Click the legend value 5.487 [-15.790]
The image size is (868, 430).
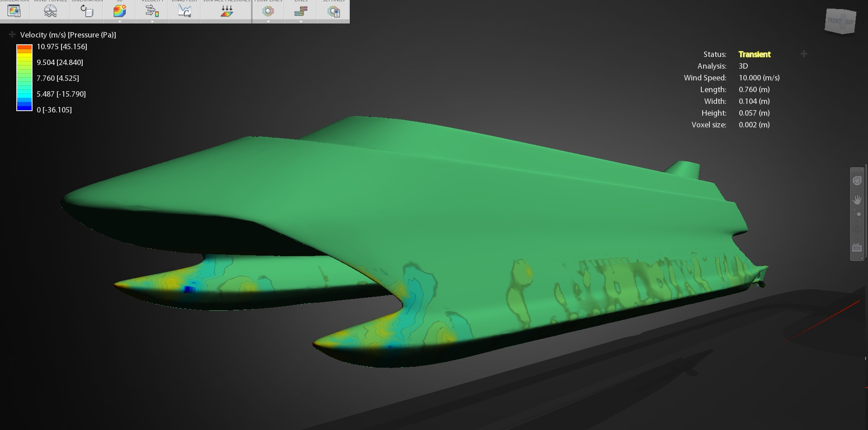[61, 94]
